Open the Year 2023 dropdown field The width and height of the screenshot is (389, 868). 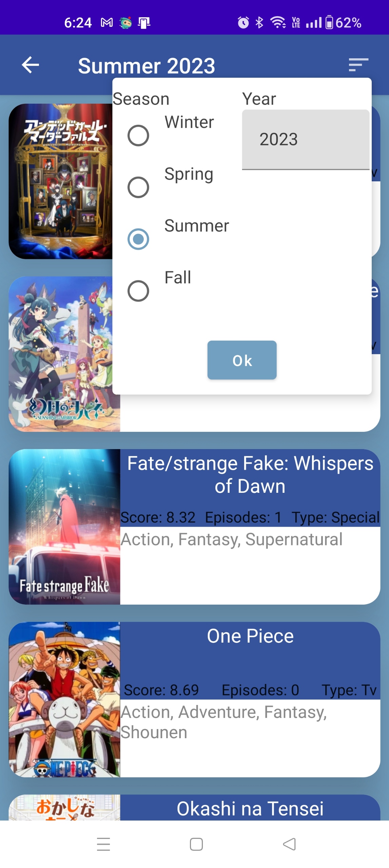coord(305,139)
